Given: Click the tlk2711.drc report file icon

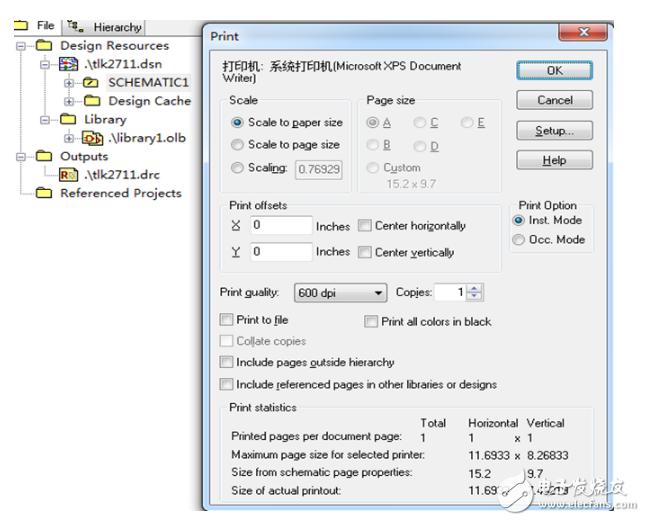Looking at the screenshot, I should point(69,175).
